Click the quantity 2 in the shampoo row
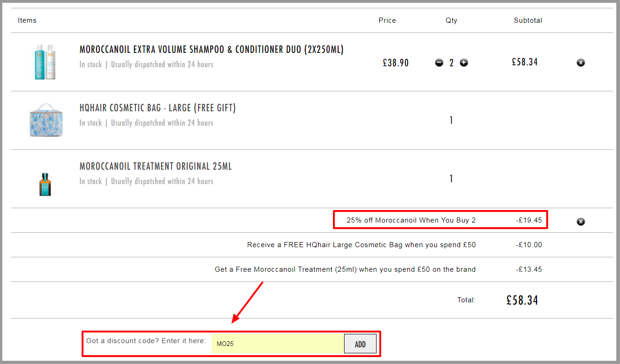This screenshot has height=364, width=620. [451, 63]
